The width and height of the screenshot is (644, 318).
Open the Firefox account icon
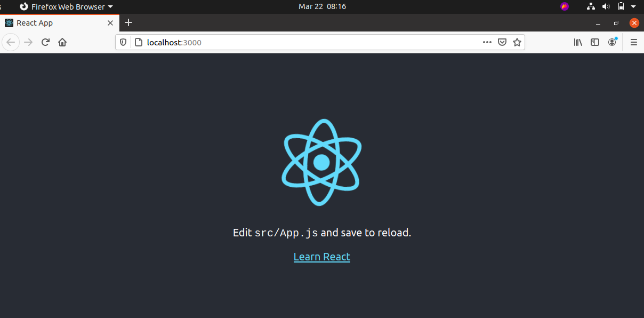coord(612,42)
